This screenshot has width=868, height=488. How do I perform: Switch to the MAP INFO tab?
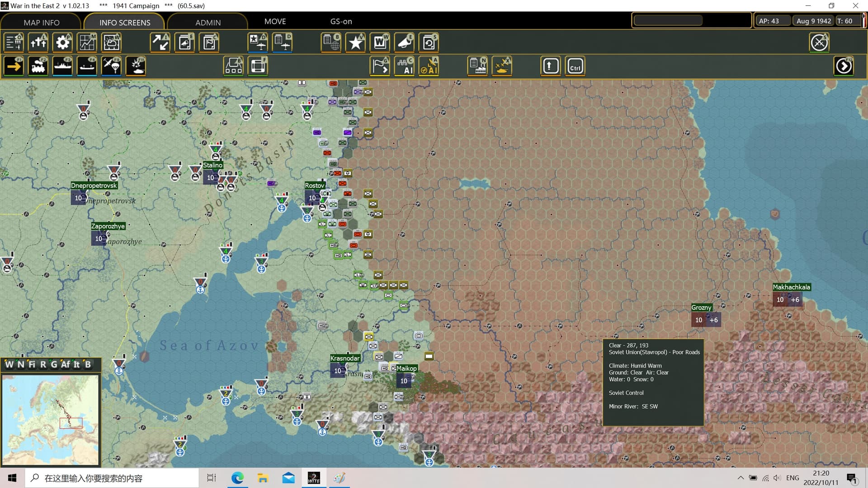[x=41, y=22]
